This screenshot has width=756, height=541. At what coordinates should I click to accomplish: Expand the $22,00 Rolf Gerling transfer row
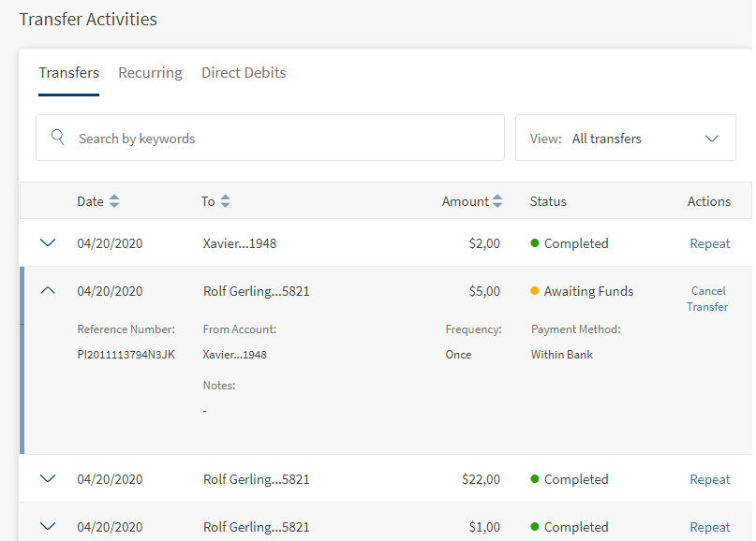coord(48,479)
